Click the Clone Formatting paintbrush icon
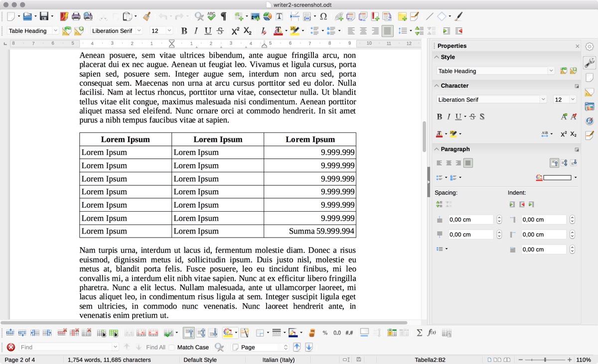Viewport: 598px width, 364px height. pyautogui.click(x=147, y=16)
